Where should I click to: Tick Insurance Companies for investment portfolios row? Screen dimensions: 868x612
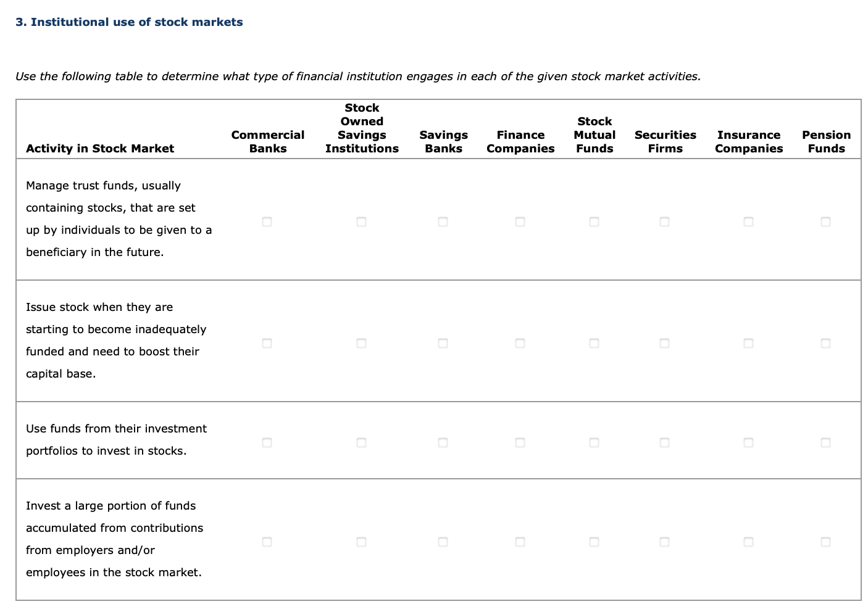[748, 442]
